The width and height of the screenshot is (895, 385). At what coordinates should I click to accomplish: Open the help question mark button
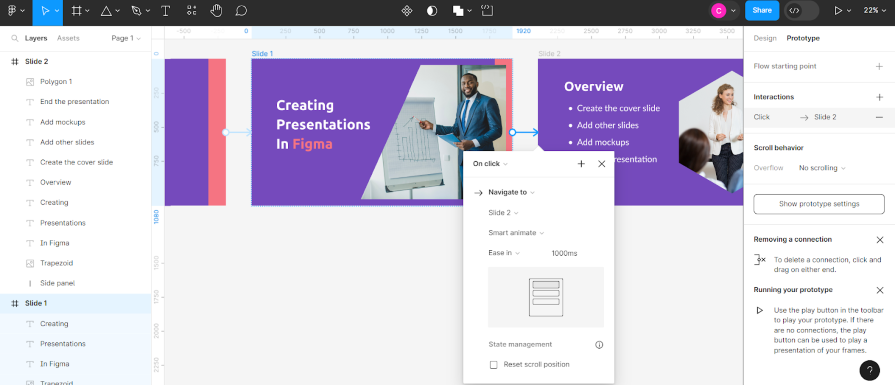point(869,370)
